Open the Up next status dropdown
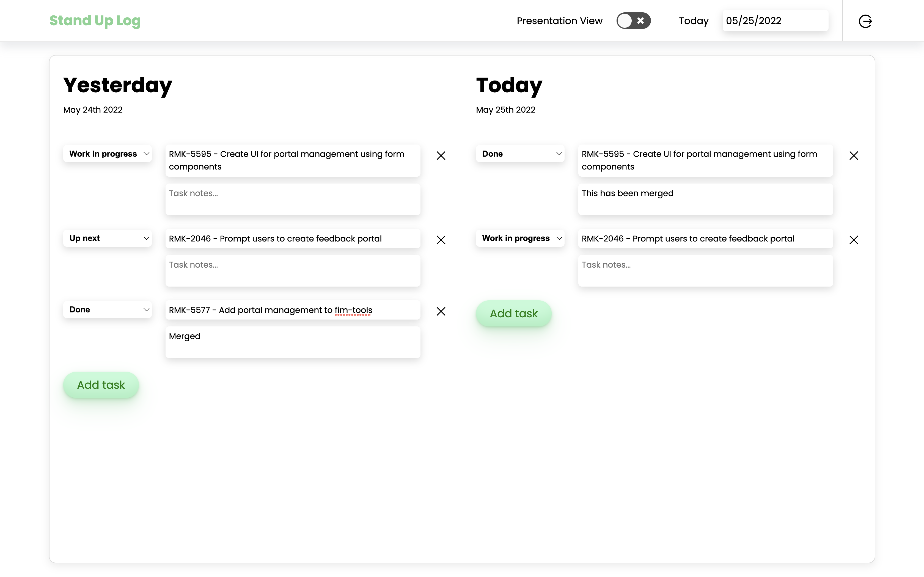This screenshot has width=924, height=577. pos(108,238)
